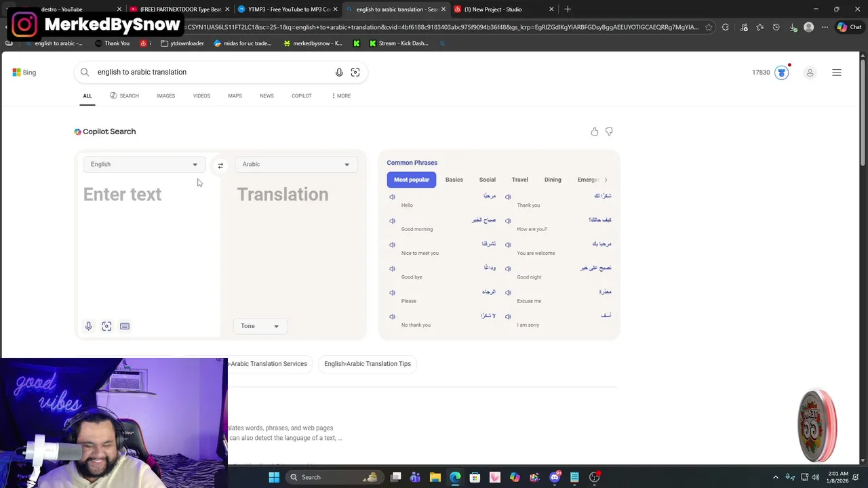The image size is (868, 488).
Task: Play audio for Excuse me phrase
Action: click(508, 293)
